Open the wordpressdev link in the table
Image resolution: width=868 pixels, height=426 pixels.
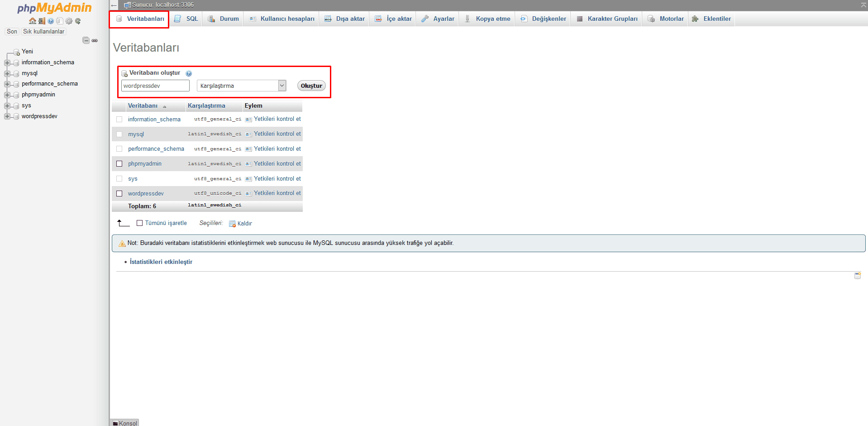146,194
